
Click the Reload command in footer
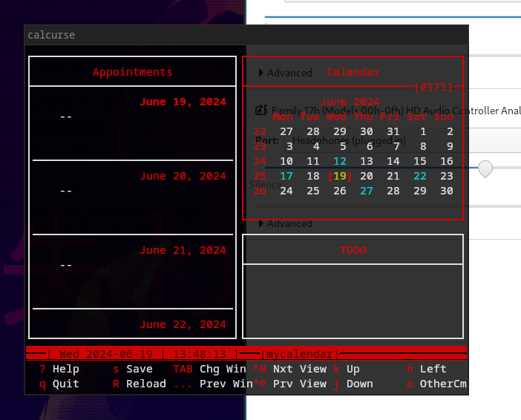(x=145, y=384)
